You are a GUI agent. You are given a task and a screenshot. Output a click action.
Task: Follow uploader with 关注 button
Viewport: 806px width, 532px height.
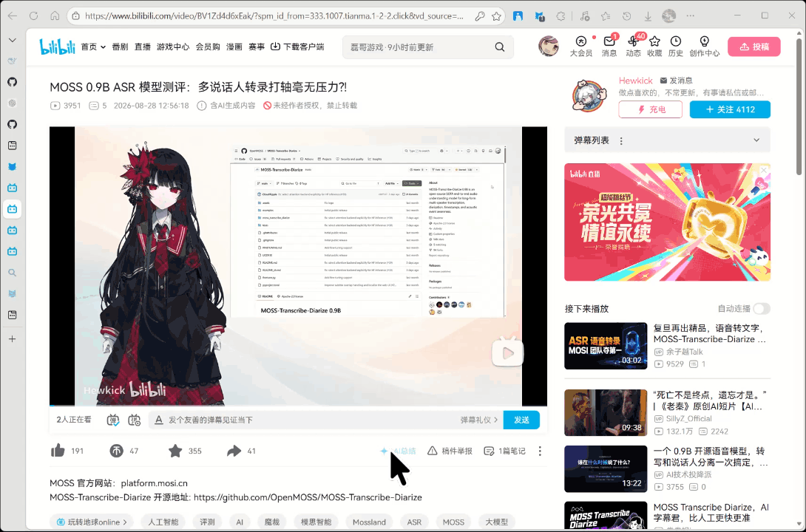pyautogui.click(x=730, y=109)
